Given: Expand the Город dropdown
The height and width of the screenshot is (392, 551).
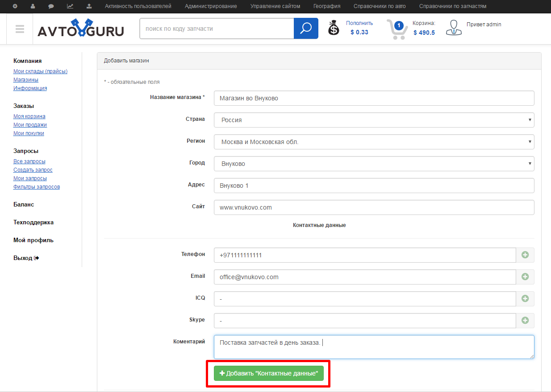Looking at the screenshot, I should 374,164.
